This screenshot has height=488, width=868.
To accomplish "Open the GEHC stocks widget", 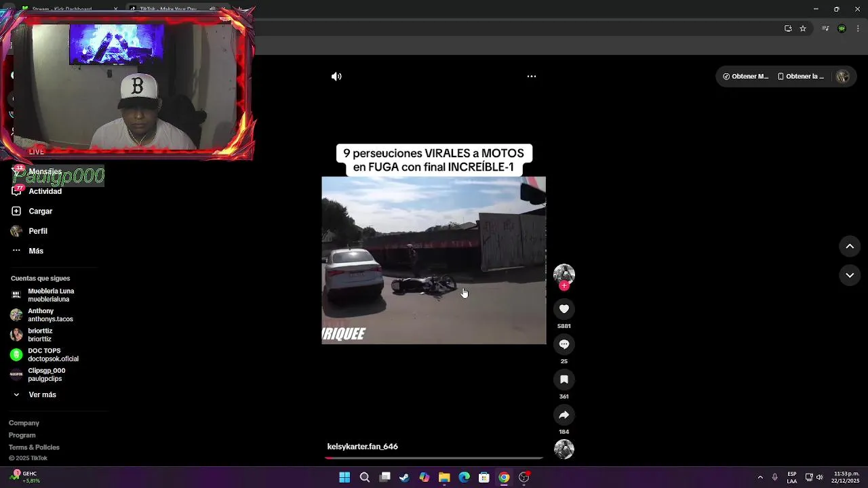I will click(x=24, y=477).
